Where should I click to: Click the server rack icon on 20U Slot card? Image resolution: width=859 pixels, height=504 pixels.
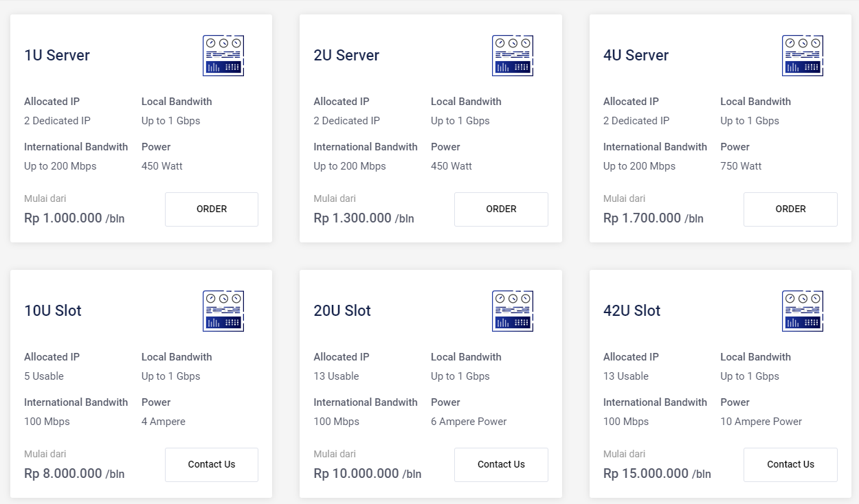click(513, 311)
